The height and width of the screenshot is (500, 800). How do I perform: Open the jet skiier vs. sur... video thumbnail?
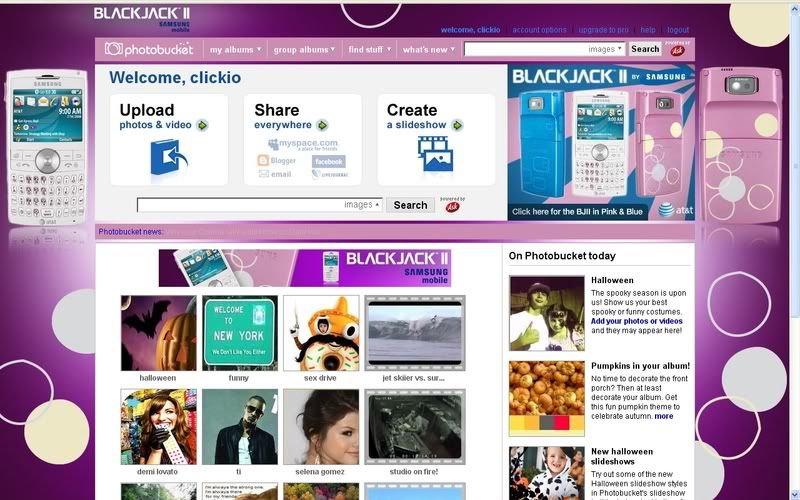pyautogui.click(x=415, y=333)
